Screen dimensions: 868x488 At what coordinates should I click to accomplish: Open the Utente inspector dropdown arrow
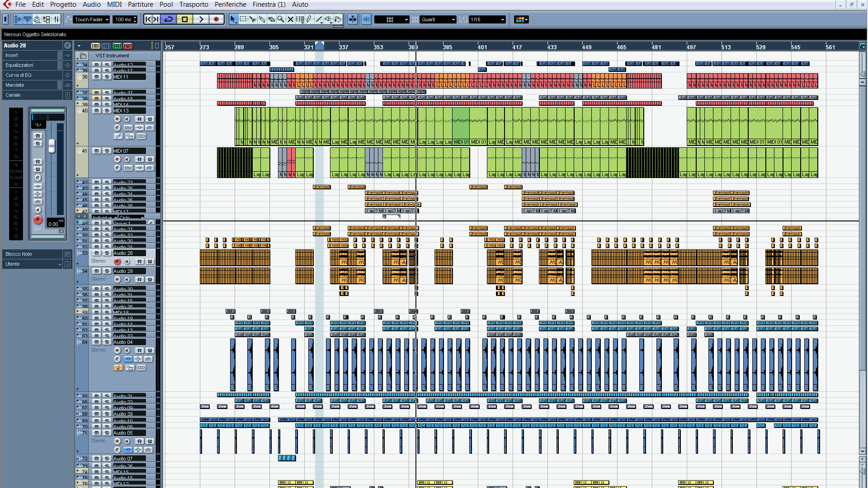(x=60, y=264)
